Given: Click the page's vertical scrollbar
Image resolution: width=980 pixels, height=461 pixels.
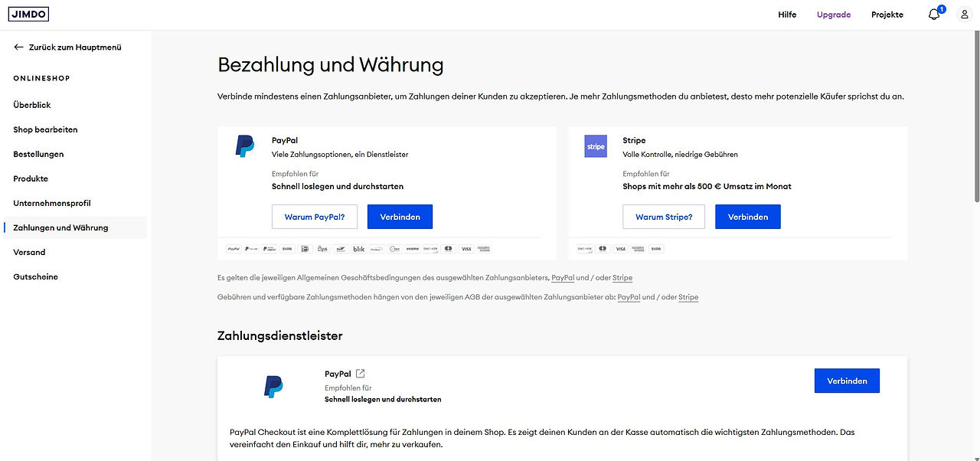Looking at the screenshot, I should point(975,115).
